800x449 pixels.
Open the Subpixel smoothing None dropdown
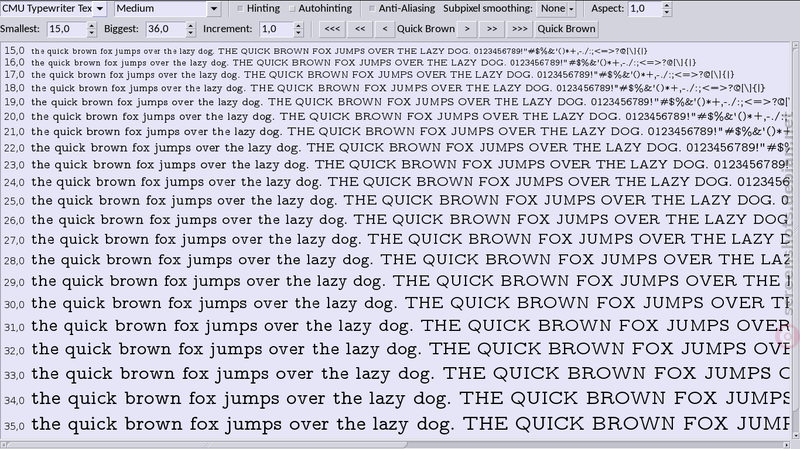[557, 9]
